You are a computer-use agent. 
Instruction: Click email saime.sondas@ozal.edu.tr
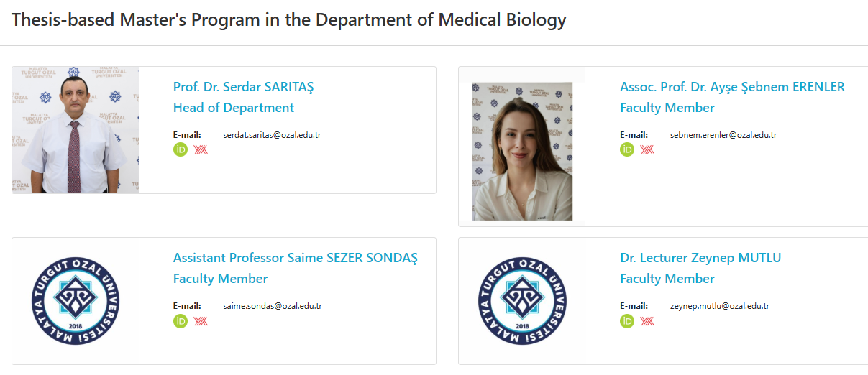(x=273, y=306)
